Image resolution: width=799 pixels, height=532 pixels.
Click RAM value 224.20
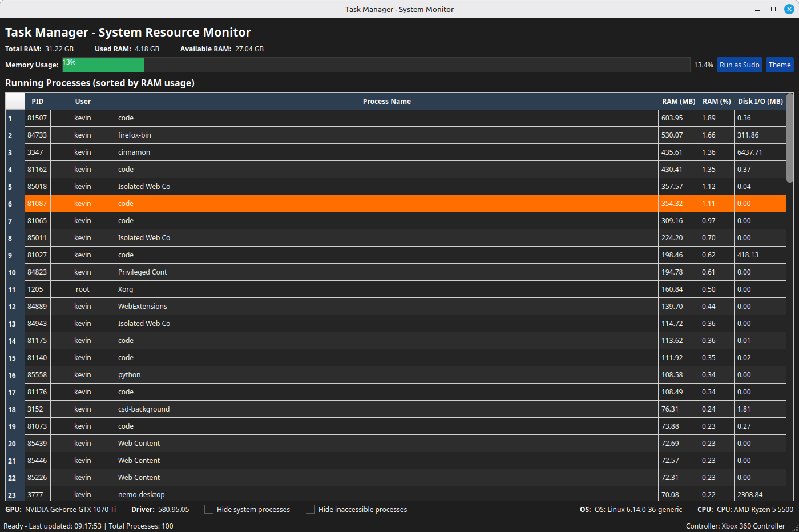point(679,238)
